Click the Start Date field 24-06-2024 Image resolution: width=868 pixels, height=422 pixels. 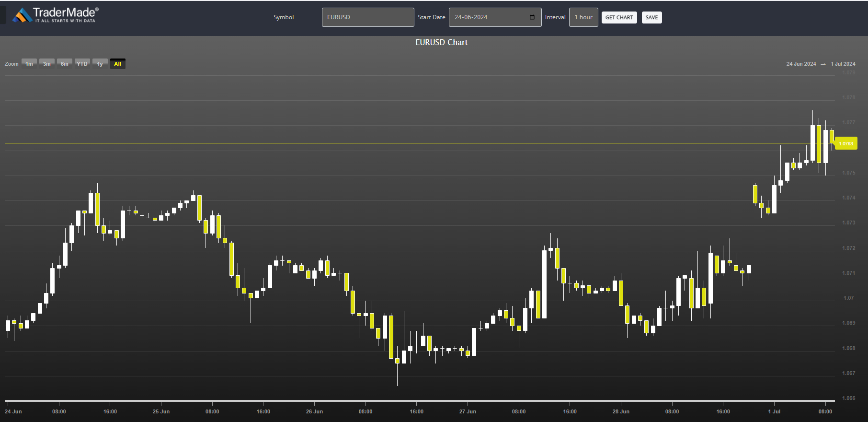[x=495, y=17]
